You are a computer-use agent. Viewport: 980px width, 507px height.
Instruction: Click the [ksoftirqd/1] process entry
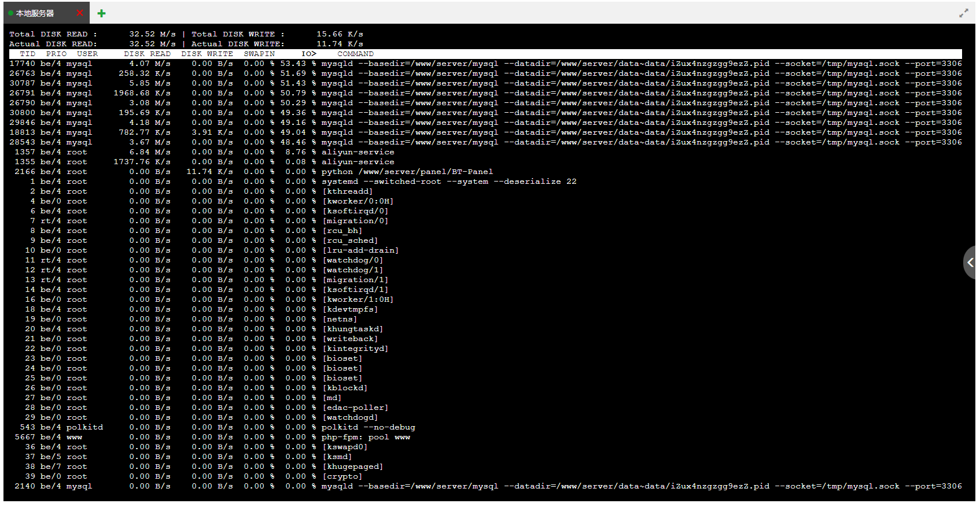point(355,290)
